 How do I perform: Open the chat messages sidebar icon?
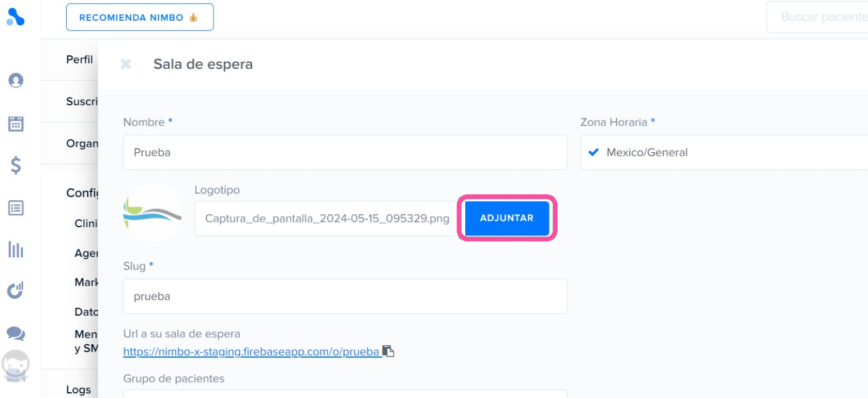(16, 333)
